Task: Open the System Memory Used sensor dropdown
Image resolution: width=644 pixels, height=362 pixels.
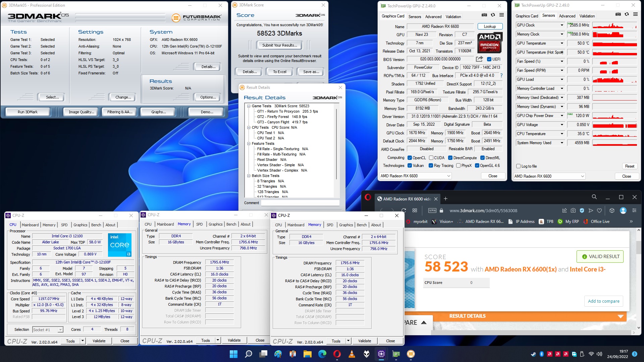Action: (562, 143)
